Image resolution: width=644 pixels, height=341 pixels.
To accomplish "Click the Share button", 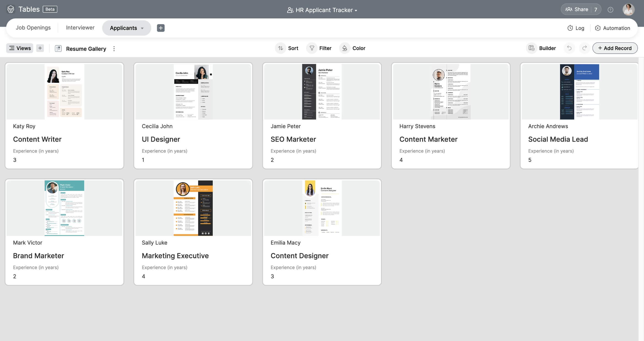I will click(x=577, y=9).
